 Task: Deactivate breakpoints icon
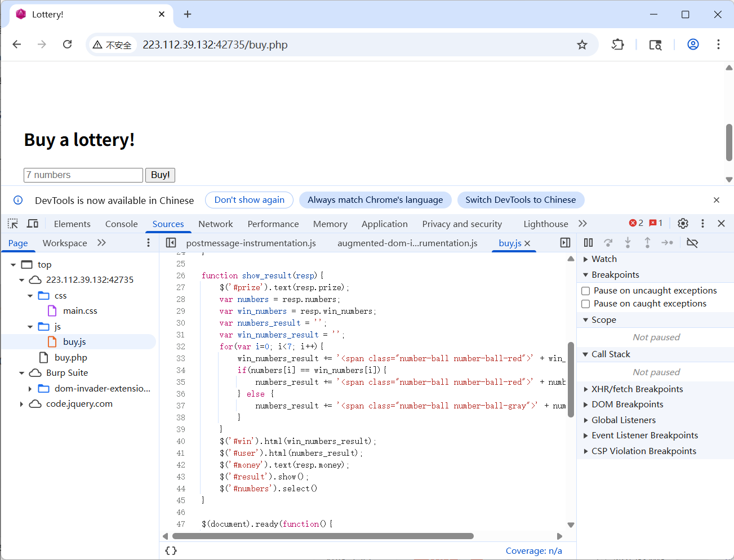coord(692,243)
